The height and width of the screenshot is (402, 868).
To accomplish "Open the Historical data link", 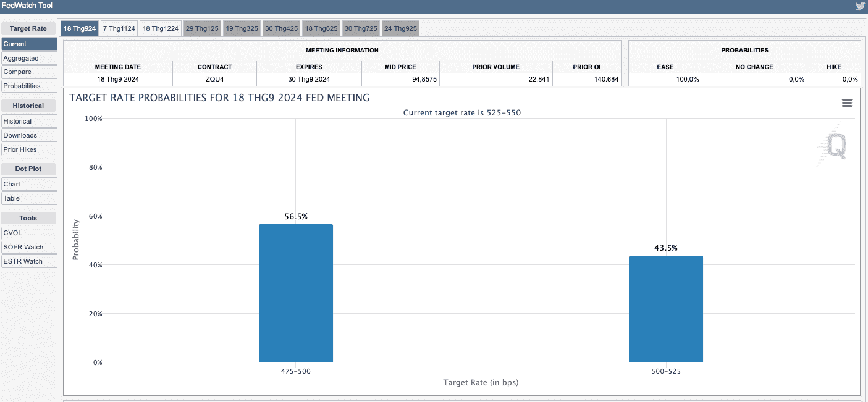I will tap(29, 122).
